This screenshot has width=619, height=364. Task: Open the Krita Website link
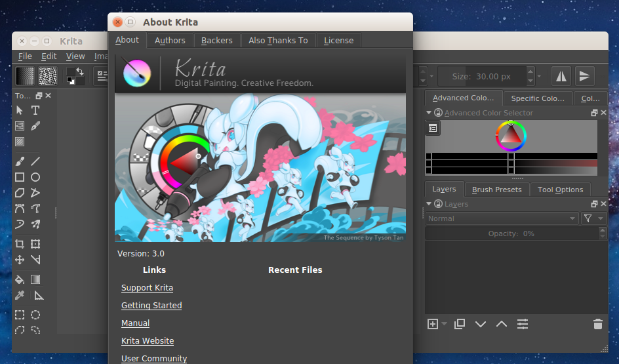click(148, 340)
